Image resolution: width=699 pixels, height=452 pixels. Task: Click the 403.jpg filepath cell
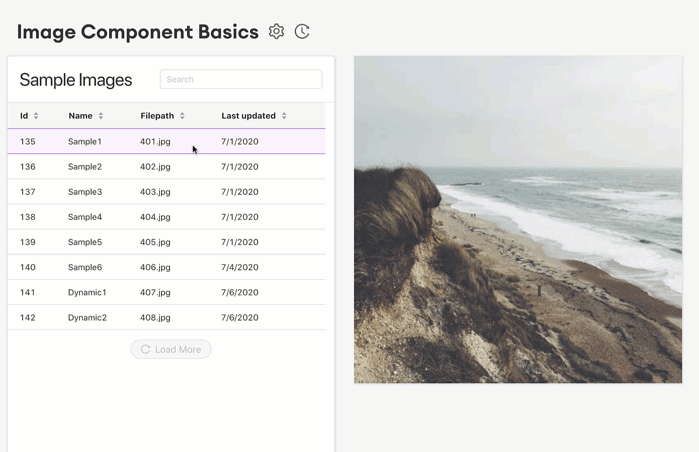(155, 192)
